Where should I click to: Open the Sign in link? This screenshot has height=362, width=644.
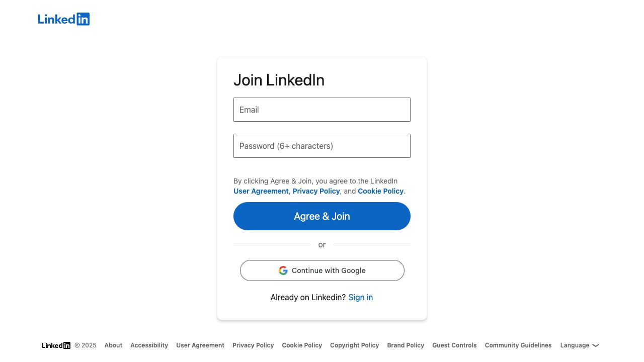pos(360,297)
